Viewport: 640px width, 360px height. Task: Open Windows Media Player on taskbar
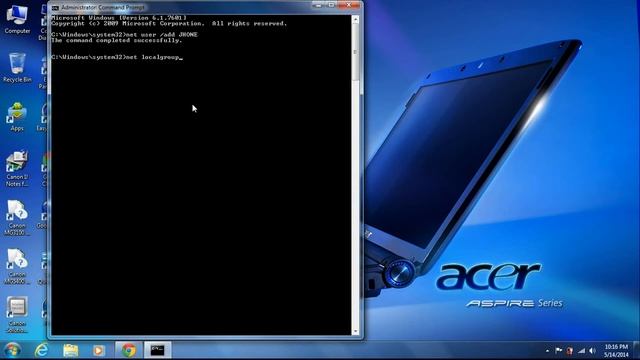(98, 350)
